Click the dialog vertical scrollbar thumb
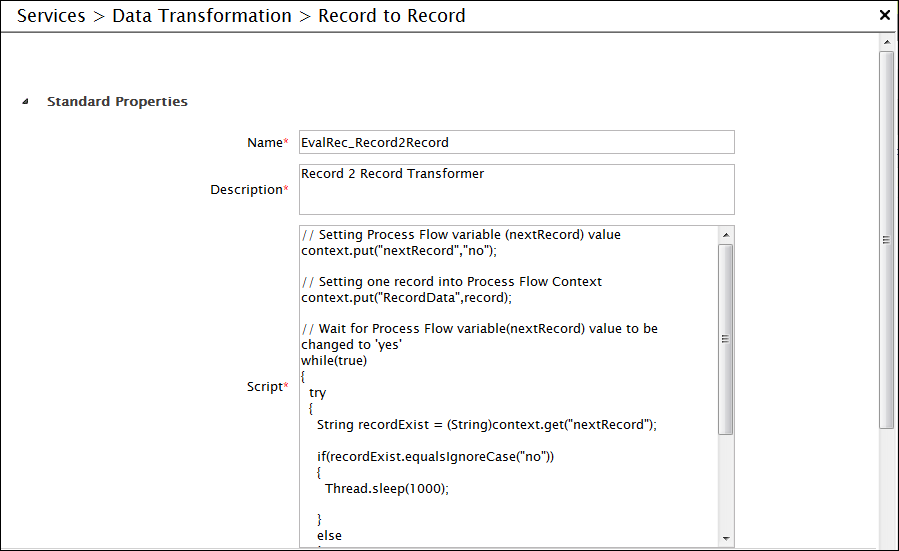This screenshot has width=899, height=551. 887,240
